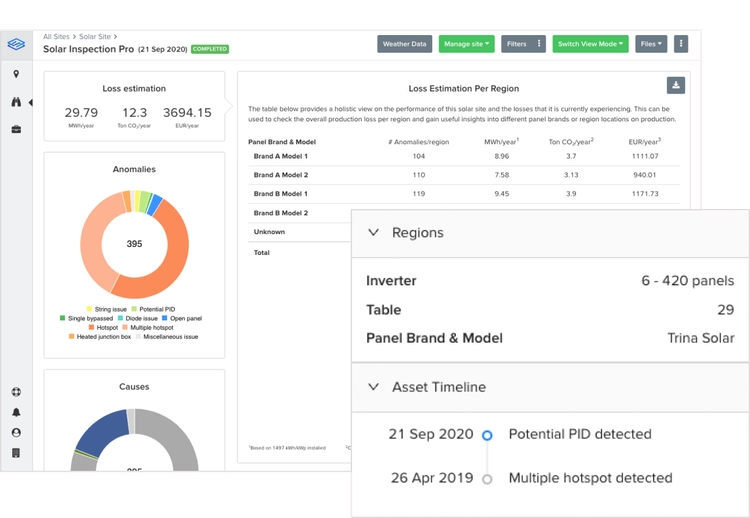Download the Loss Estimation Per Region table
Screen dimensions: 750x518
tap(676, 85)
